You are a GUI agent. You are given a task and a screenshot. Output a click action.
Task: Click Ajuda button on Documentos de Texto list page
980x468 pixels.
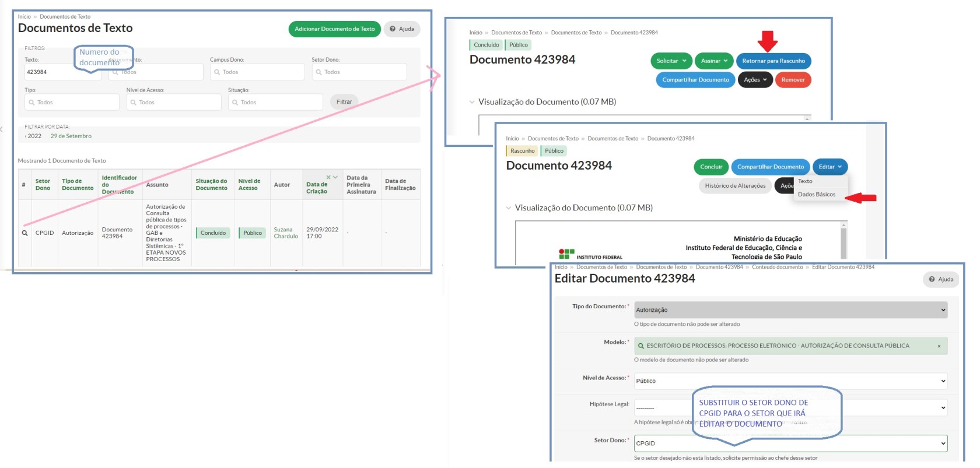tap(402, 29)
